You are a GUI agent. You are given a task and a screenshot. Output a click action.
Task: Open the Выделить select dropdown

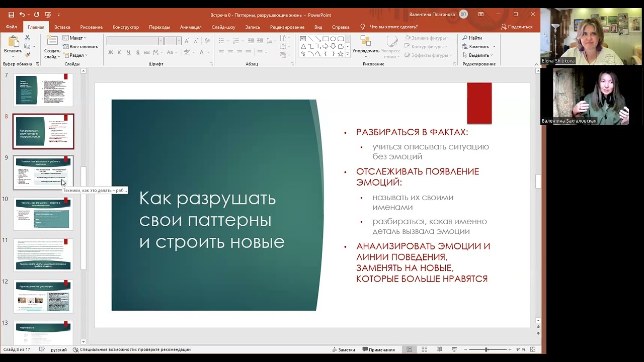tap(478, 55)
